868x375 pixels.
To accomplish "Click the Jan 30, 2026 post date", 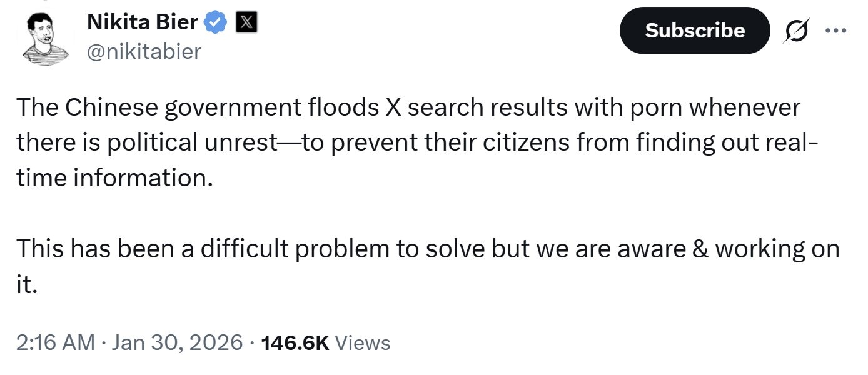I will 177,342.
